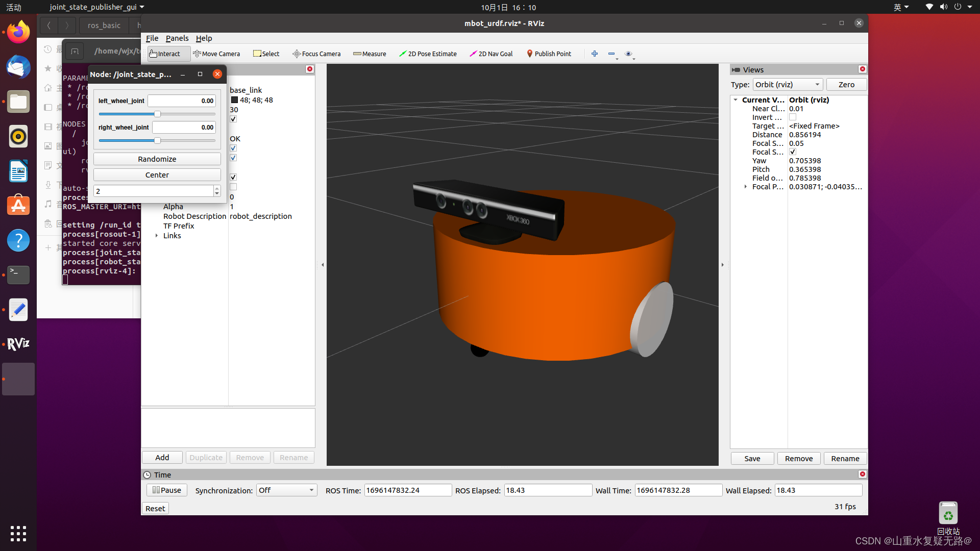The image size is (980, 551).
Task: Open the input method menu 英
Action: coord(901,7)
